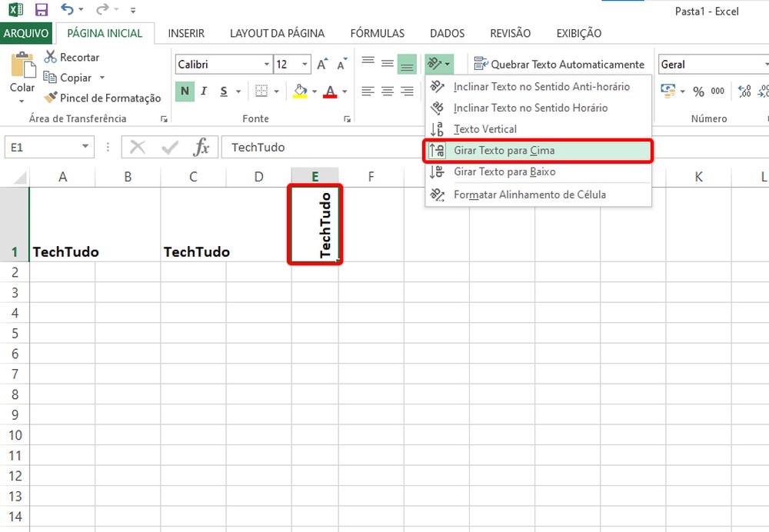Screen dimensions: 769x532
Task: Open the Geral number format dropdown
Action: click(x=711, y=65)
